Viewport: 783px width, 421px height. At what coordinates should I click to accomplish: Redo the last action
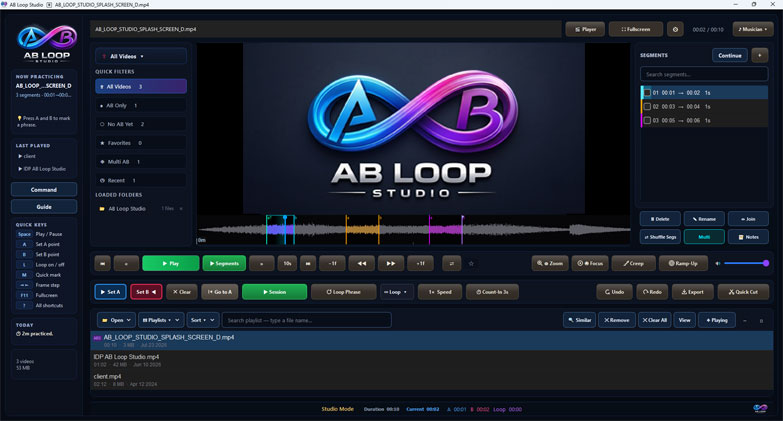pyautogui.click(x=652, y=292)
